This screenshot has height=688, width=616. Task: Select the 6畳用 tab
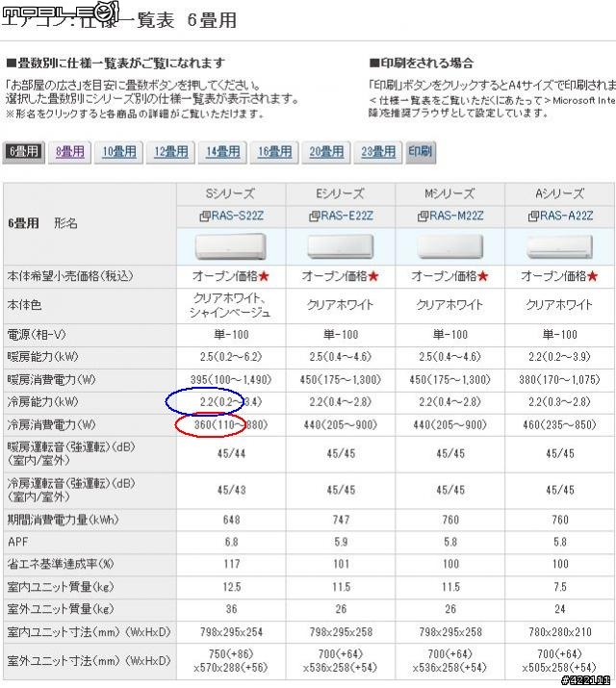click(24, 152)
